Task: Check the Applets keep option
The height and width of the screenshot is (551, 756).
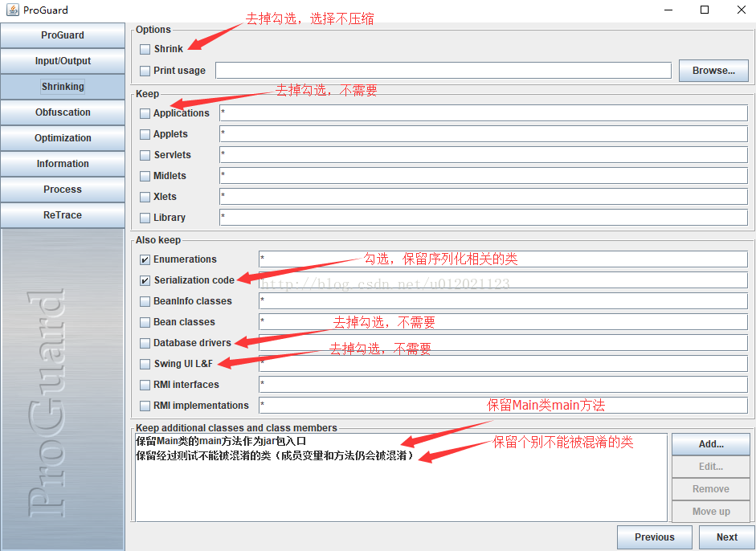Action: click(x=145, y=134)
